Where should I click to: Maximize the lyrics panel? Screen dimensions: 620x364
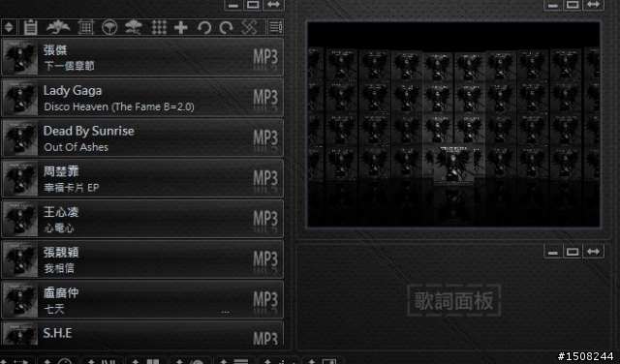573,252
